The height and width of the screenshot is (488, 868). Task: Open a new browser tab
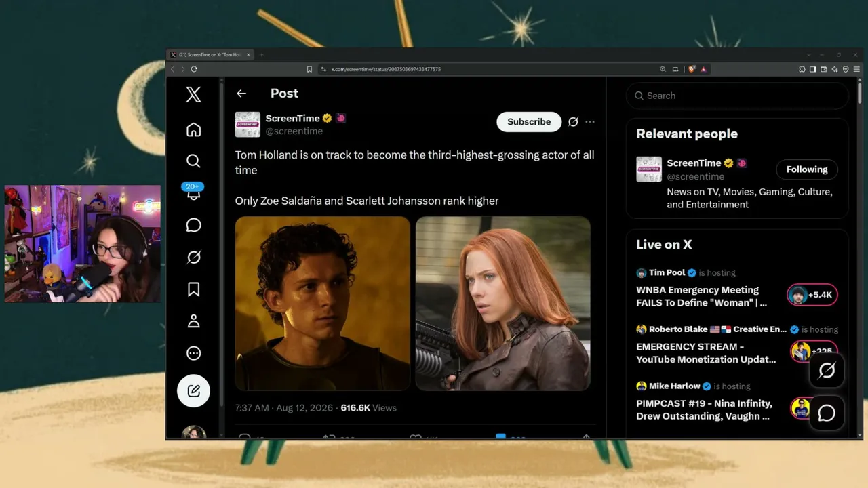(x=262, y=55)
